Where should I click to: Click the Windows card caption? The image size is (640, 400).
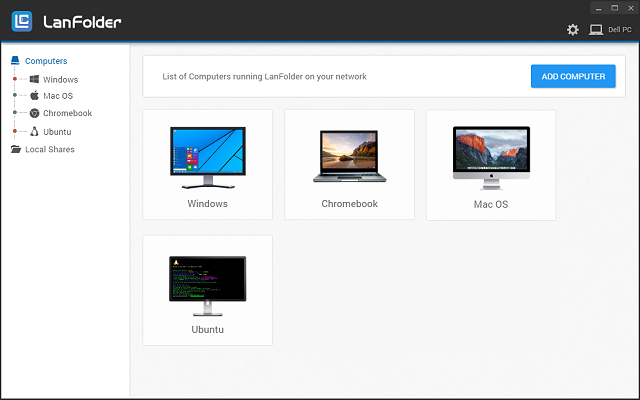coord(207,204)
